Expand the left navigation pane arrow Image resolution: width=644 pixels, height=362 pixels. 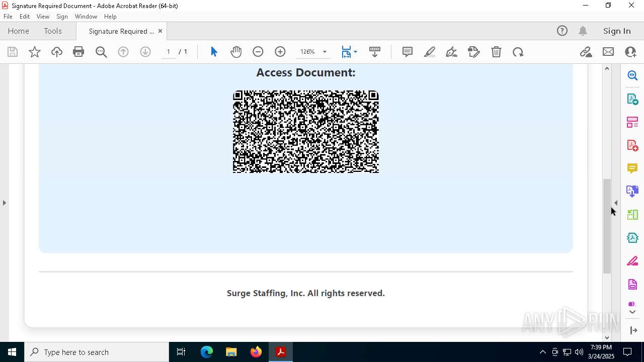(x=4, y=203)
